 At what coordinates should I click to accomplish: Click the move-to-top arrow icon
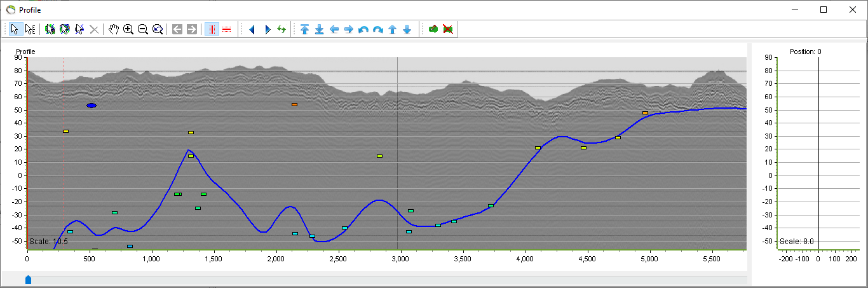[305, 29]
